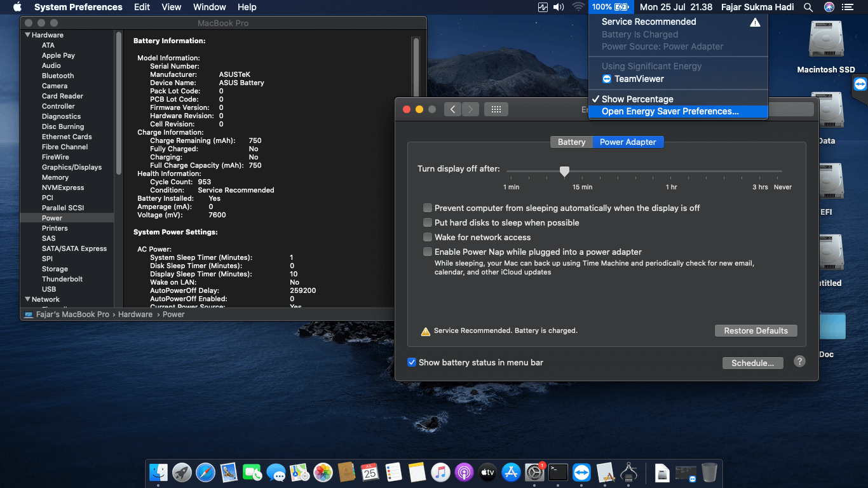
Task: Activate Siri from the menu bar
Action: (x=829, y=7)
